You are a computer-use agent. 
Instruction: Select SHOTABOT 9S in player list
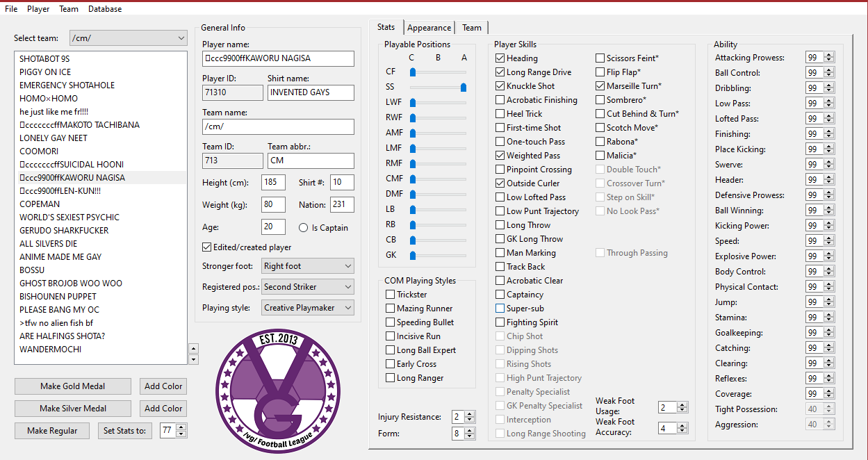(x=101, y=59)
